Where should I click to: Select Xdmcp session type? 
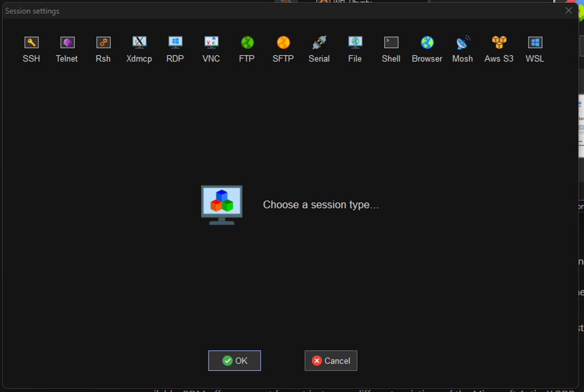139,43
